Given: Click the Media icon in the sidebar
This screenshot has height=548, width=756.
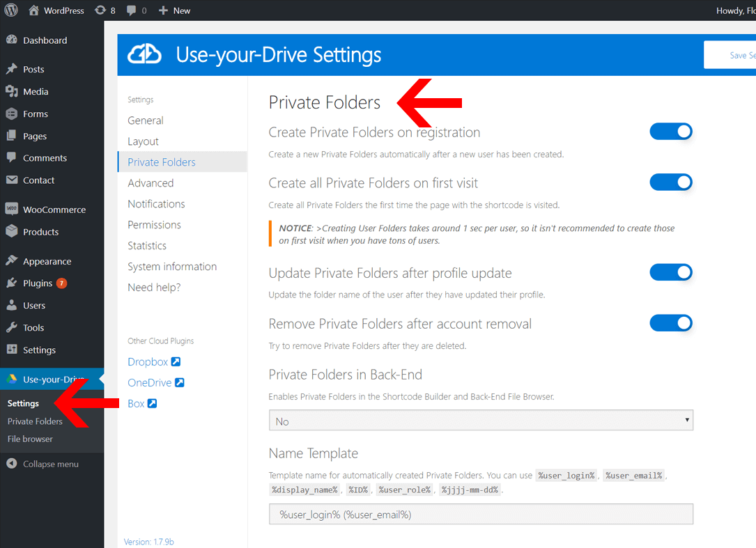Looking at the screenshot, I should (12, 91).
